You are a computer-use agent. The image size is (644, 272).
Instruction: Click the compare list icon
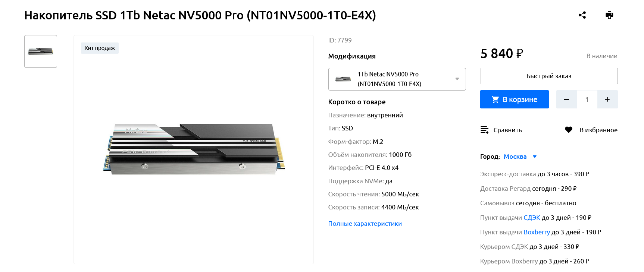(484, 130)
